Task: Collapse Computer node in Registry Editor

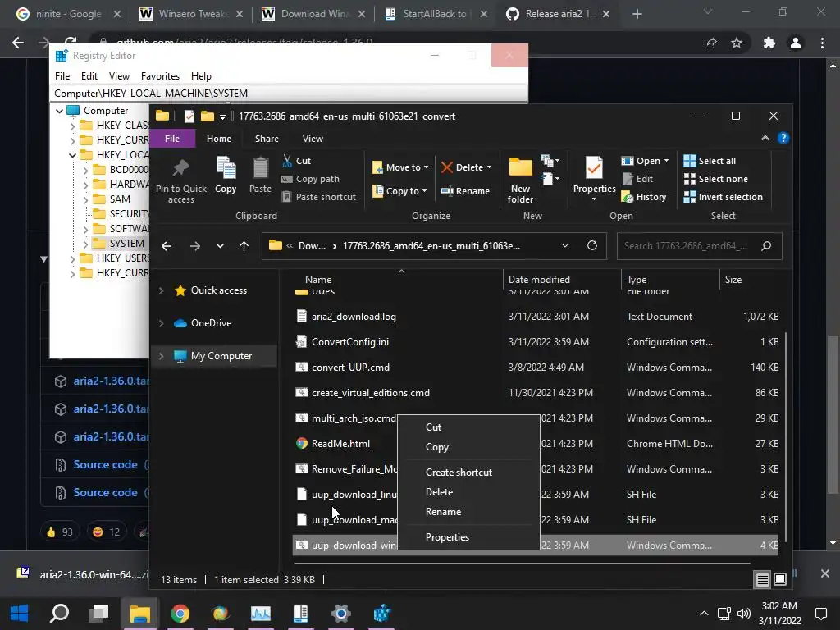Action: pos(59,111)
